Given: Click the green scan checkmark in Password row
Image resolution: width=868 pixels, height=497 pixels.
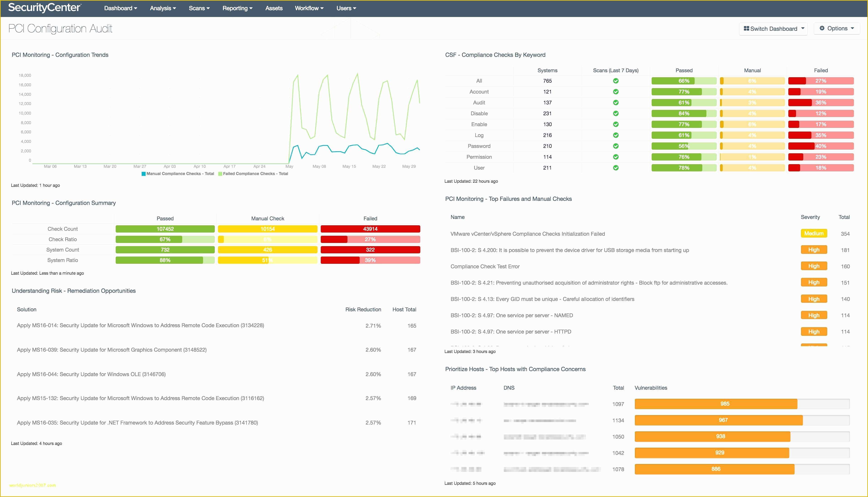Looking at the screenshot, I should tap(615, 146).
